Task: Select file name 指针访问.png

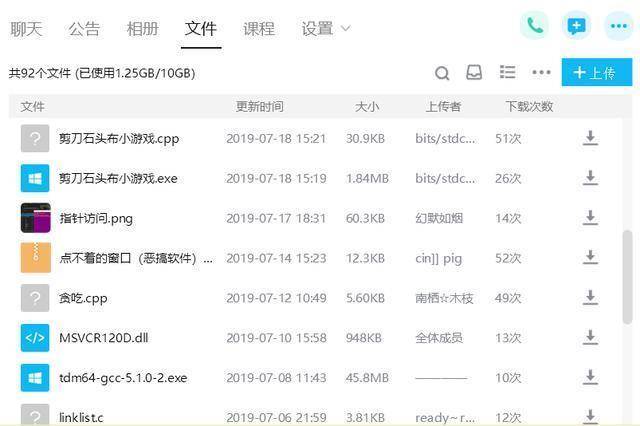Action: point(96,218)
